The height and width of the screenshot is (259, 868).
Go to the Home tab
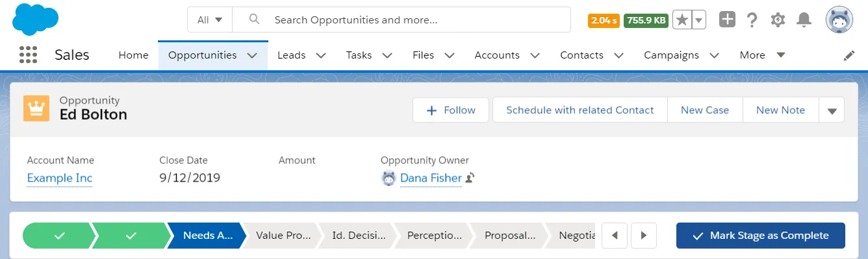pos(133,55)
